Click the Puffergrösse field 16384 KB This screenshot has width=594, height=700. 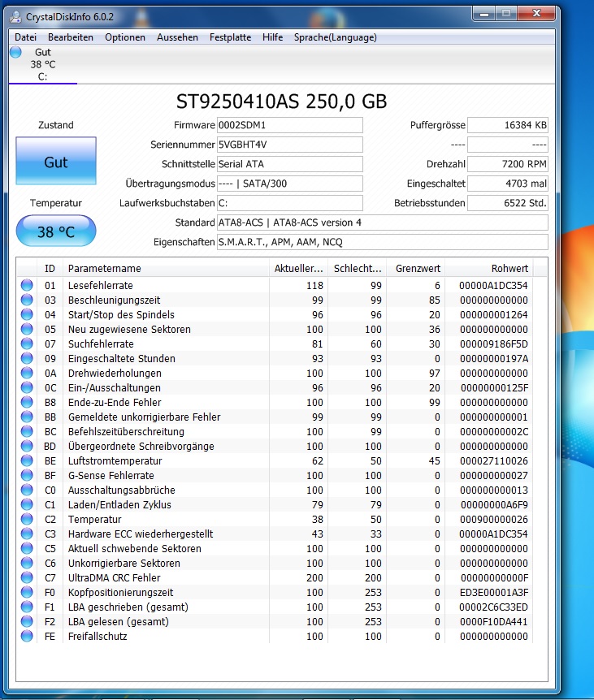(x=507, y=125)
